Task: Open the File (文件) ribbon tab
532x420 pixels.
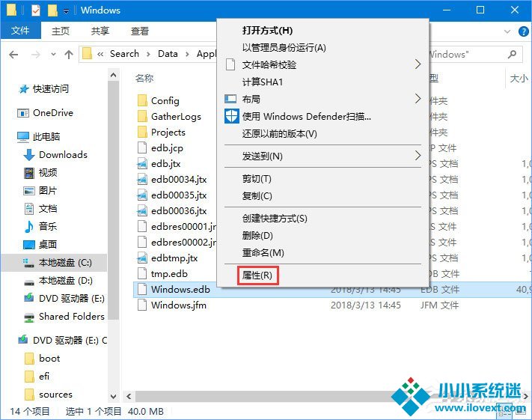Action: coord(20,31)
